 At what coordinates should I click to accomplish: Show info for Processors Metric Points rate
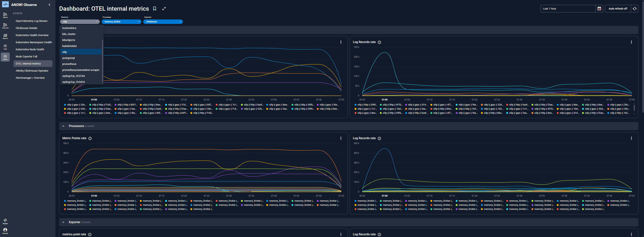pyautogui.click(x=90, y=138)
